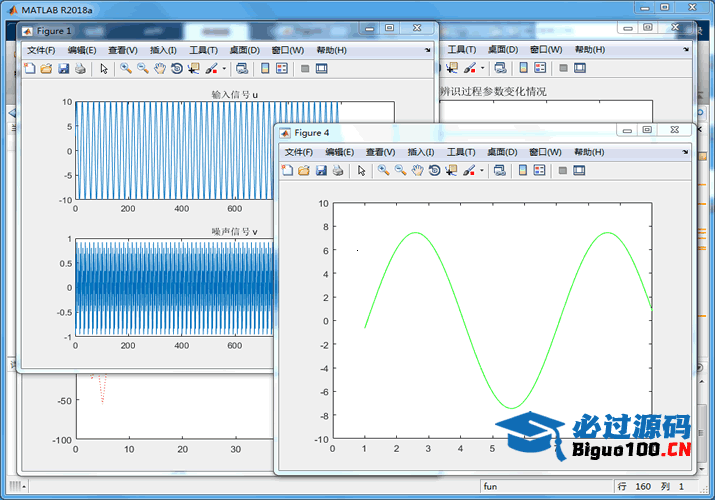The image size is (715, 500).
Task: Activate Pan hand tool in Figure 1
Action: click(x=160, y=69)
